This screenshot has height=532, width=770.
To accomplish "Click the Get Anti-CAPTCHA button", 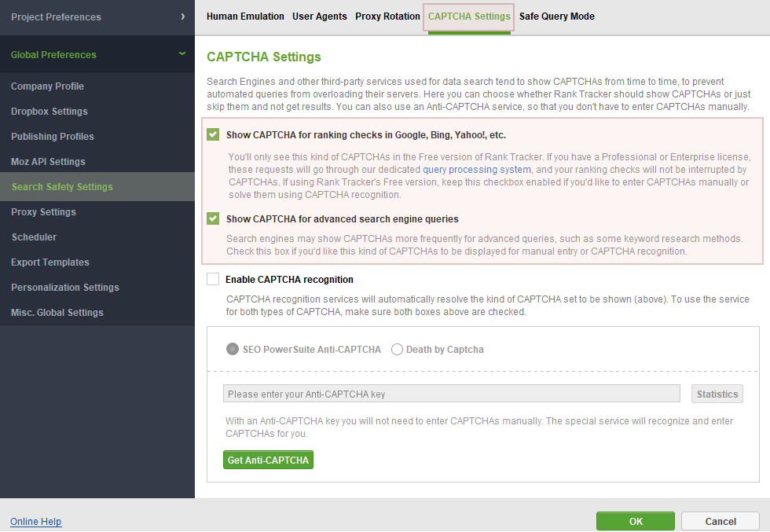I will [268, 460].
